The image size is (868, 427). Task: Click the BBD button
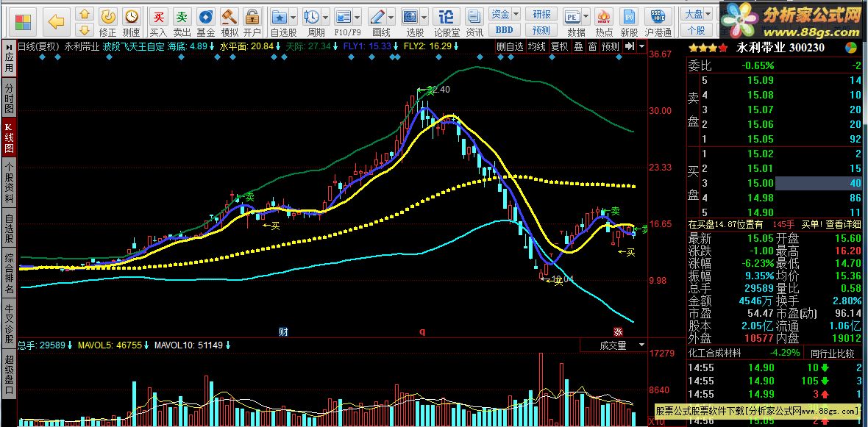point(505,30)
